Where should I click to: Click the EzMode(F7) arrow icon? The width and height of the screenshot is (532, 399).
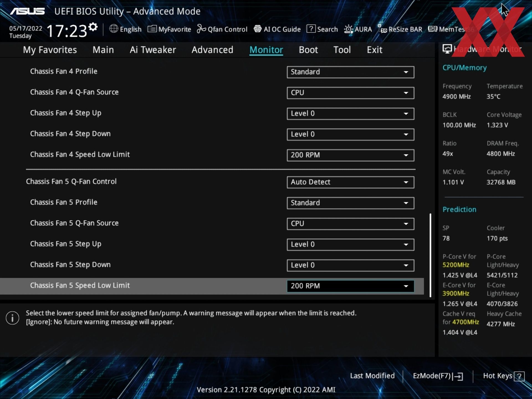click(x=458, y=376)
